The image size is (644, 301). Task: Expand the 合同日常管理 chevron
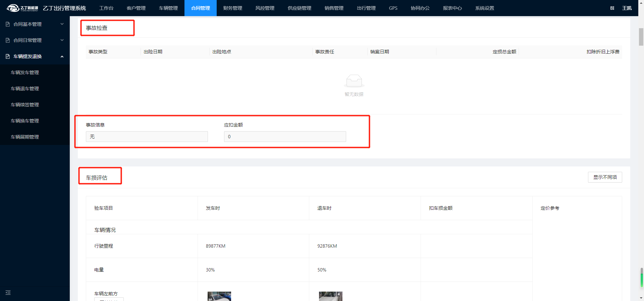(x=62, y=40)
